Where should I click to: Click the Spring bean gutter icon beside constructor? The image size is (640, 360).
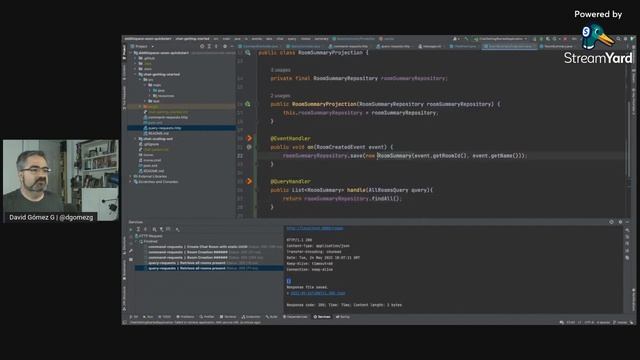(248, 104)
